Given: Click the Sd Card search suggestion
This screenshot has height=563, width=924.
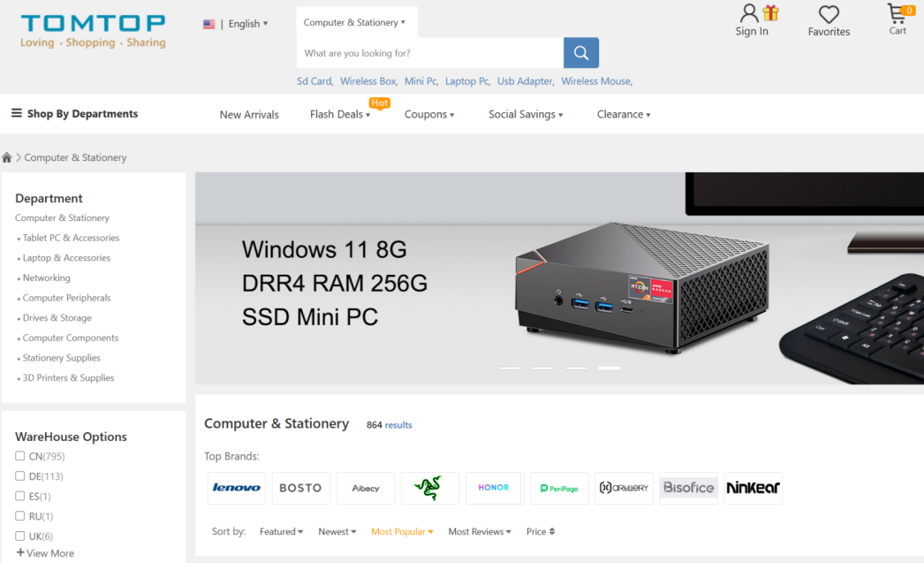Looking at the screenshot, I should tap(314, 81).
